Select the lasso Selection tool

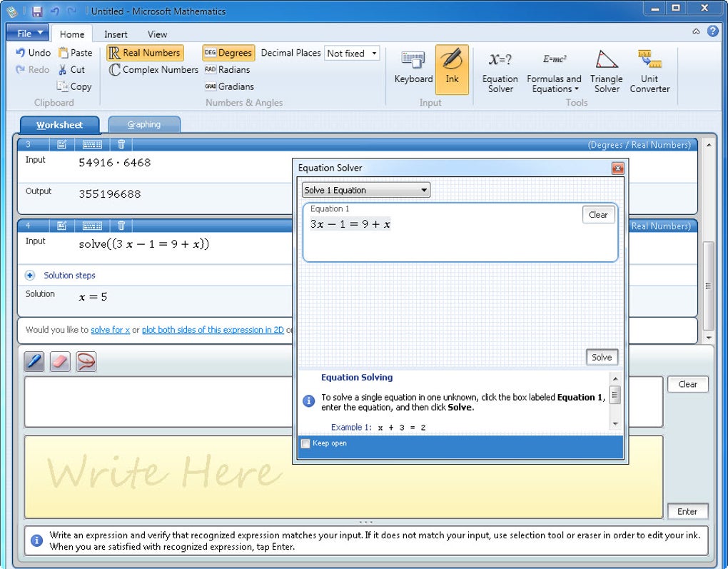86,361
